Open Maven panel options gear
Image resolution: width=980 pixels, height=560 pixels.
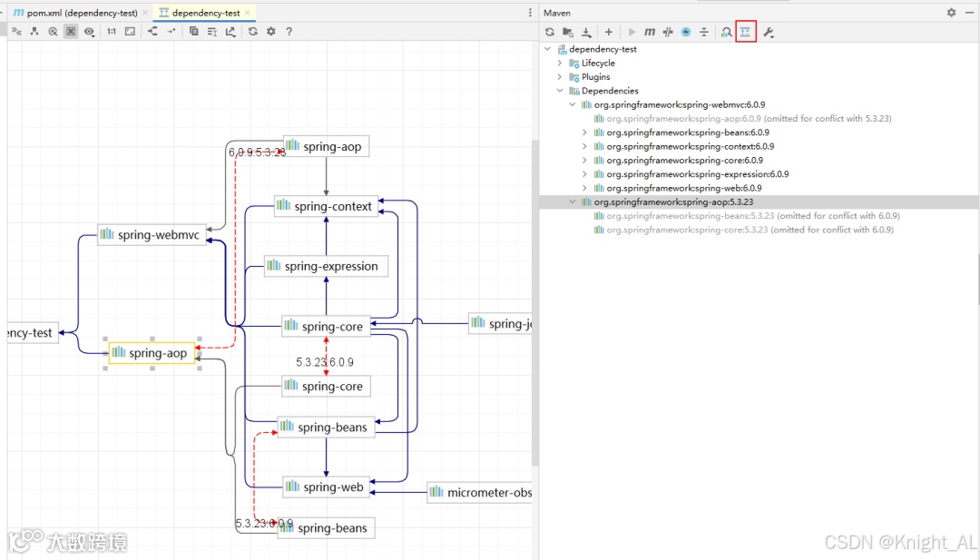point(951,13)
